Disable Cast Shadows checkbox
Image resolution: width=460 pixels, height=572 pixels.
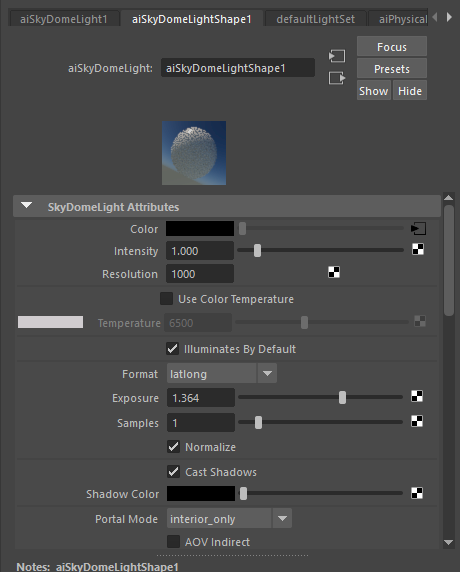click(173, 472)
